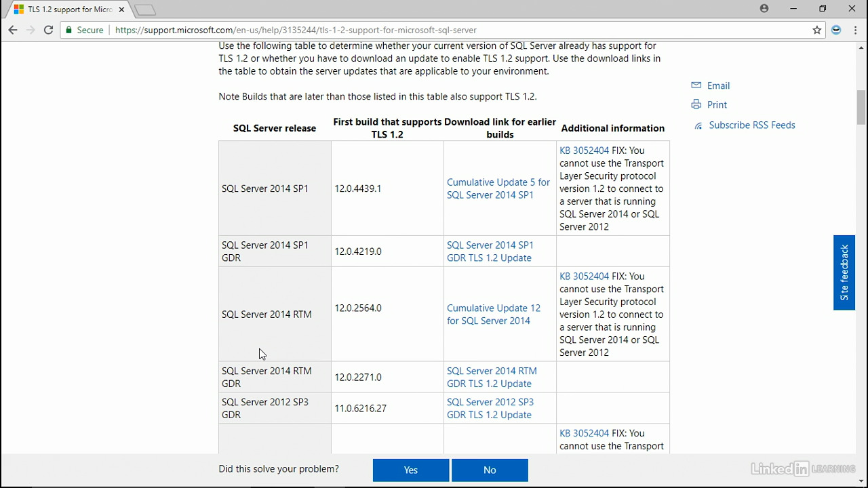
Task: Click the 12.0.4219.0 build cell
Action: pos(387,251)
